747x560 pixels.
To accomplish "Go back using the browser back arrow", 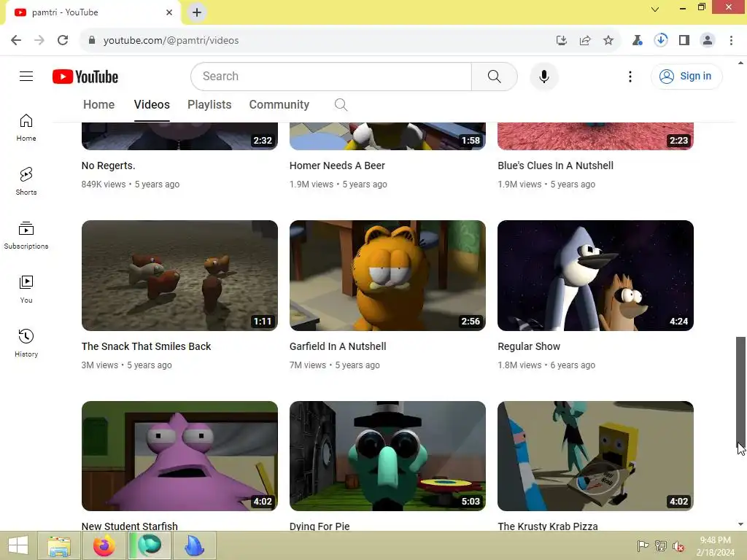I will [16, 40].
